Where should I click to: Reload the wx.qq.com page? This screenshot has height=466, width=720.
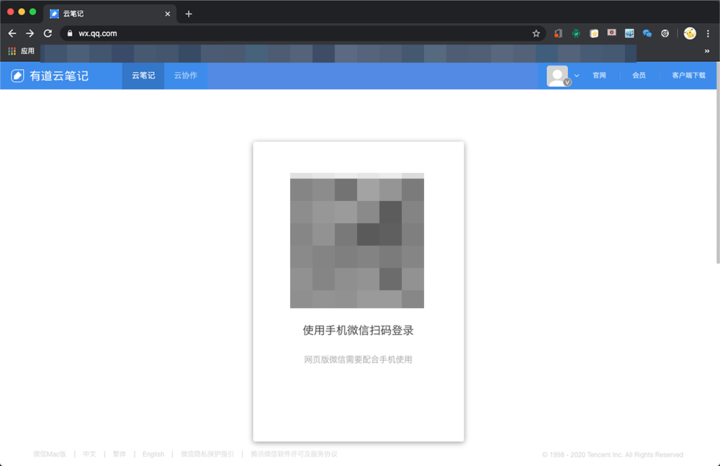click(x=48, y=34)
